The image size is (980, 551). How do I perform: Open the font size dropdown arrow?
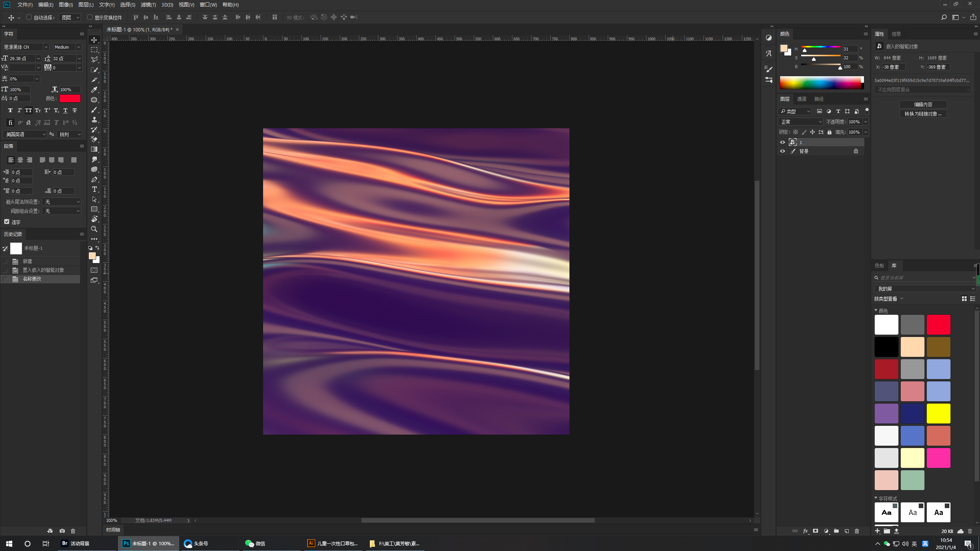pos(38,59)
